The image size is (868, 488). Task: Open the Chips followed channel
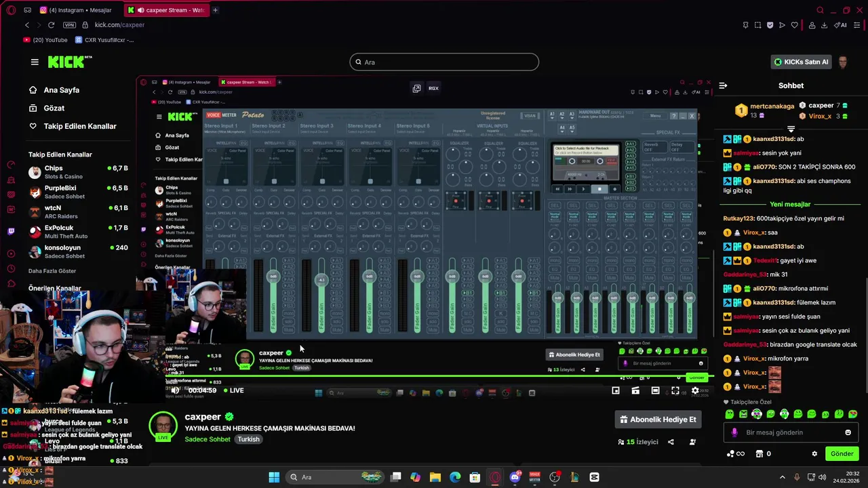point(78,172)
